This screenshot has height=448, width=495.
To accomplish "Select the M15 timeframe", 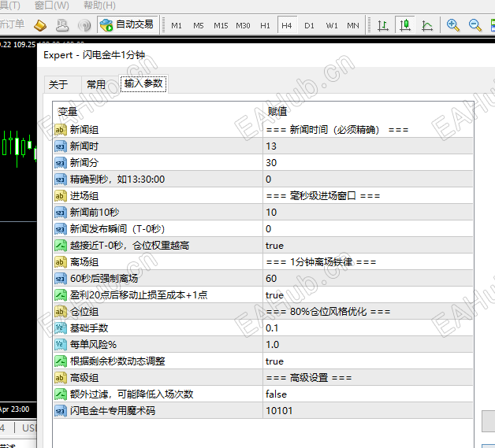I will 221,25.
